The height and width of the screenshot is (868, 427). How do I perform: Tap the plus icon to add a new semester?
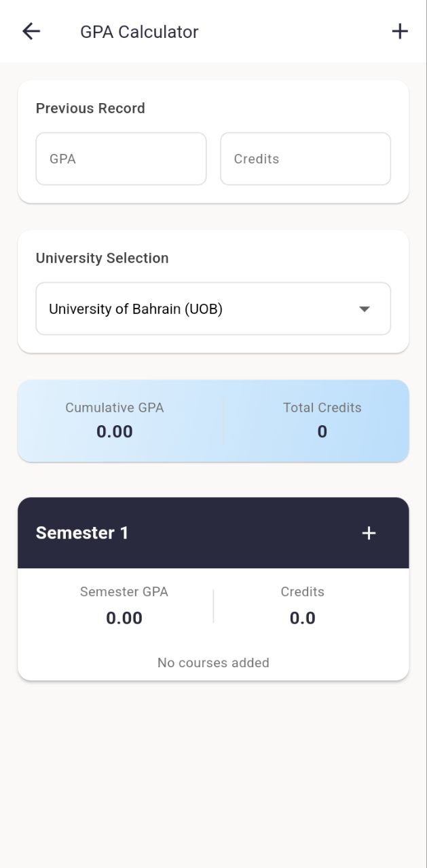click(400, 31)
